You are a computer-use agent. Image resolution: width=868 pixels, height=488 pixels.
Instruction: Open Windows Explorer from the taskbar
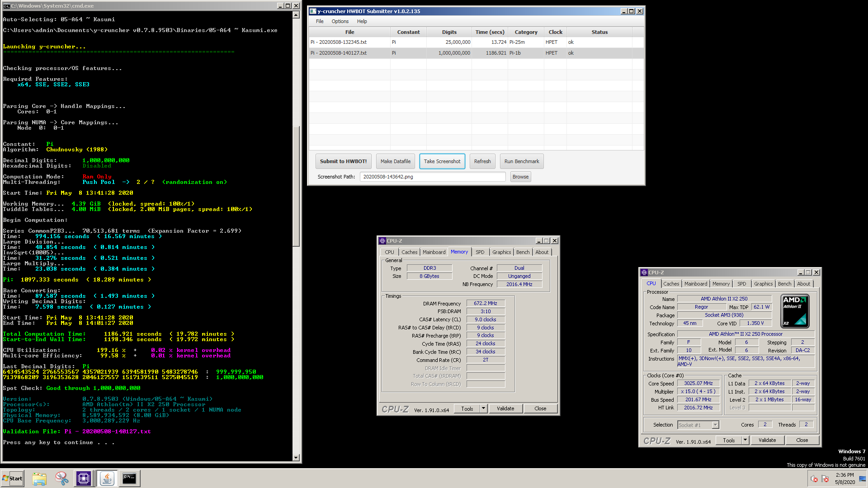39,478
